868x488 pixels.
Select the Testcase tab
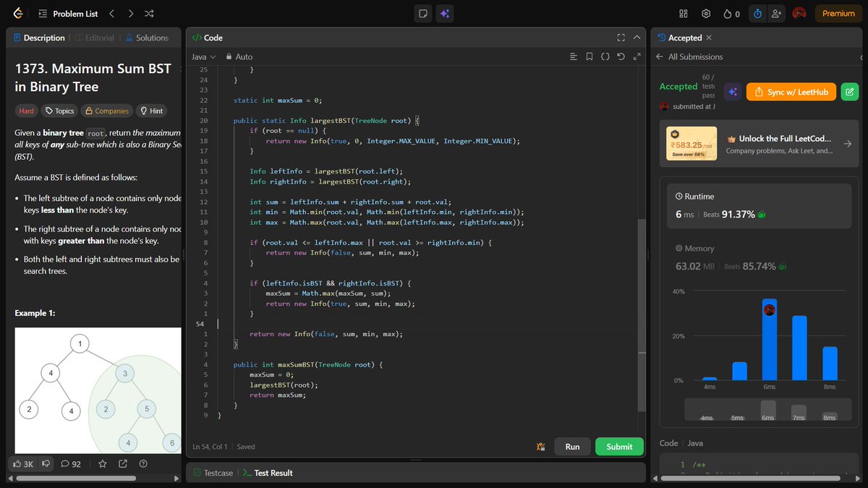(213, 473)
